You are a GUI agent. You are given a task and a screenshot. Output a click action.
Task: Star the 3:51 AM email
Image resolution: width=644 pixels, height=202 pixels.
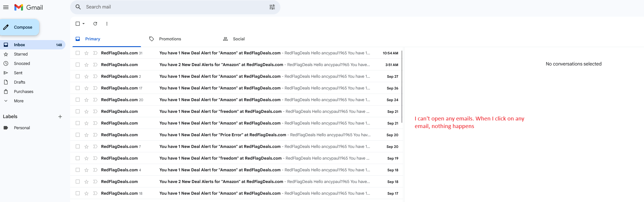(x=86, y=65)
